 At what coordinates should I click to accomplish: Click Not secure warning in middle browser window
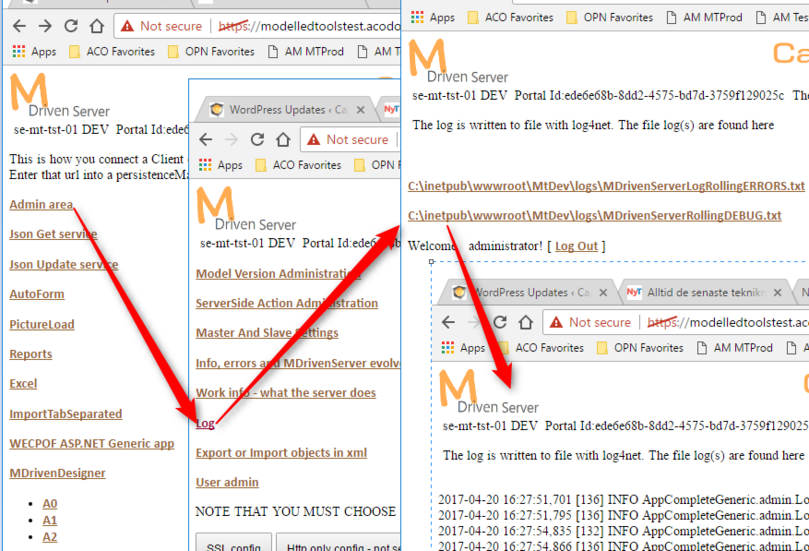(x=347, y=139)
